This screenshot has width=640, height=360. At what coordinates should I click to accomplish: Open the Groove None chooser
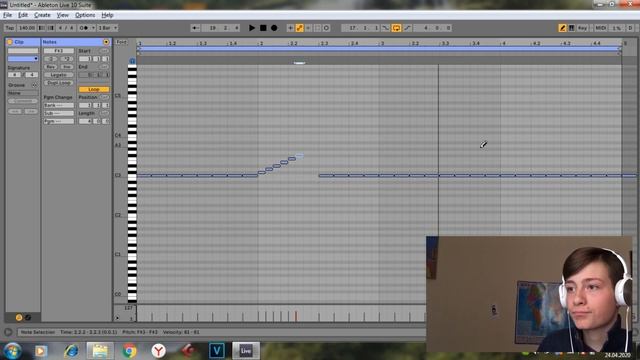(x=23, y=93)
